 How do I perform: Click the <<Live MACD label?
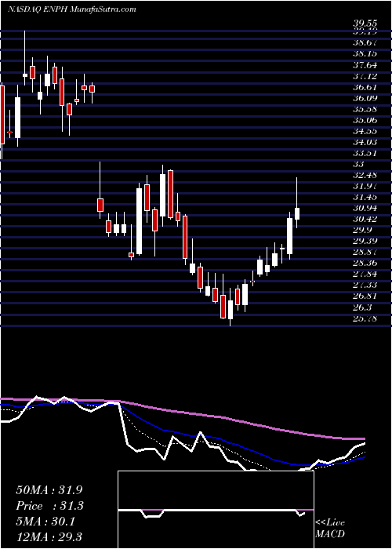(x=330, y=529)
